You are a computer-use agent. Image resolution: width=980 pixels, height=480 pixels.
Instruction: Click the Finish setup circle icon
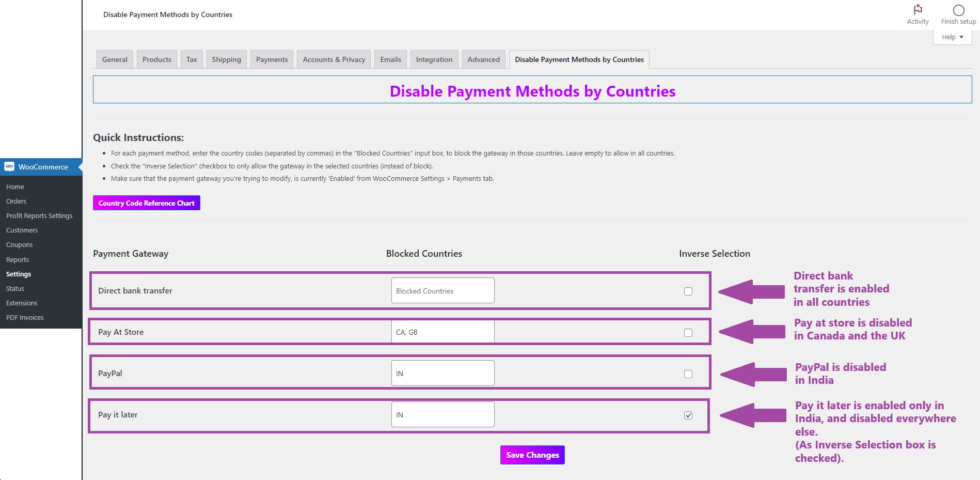[958, 10]
